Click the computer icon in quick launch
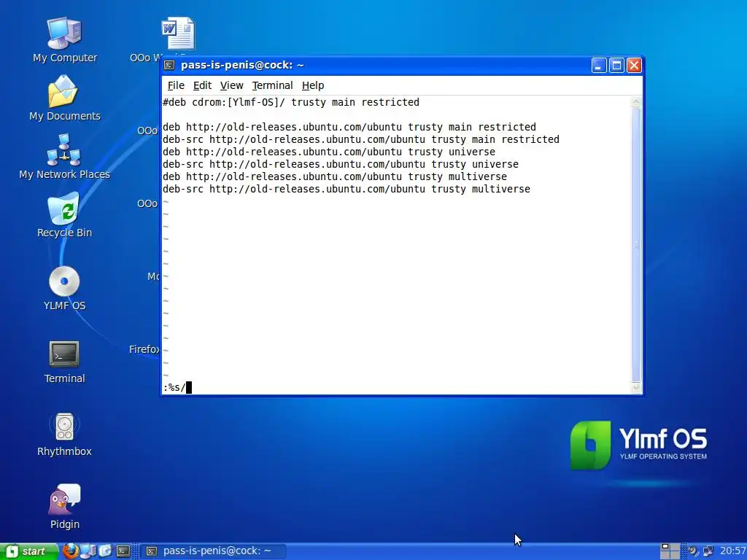The image size is (747, 560). (x=88, y=551)
